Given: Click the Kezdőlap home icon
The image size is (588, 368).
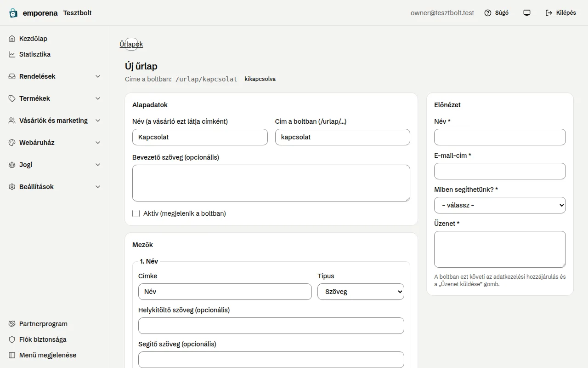Looking at the screenshot, I should pyautogui.click(x=12, y=39).
